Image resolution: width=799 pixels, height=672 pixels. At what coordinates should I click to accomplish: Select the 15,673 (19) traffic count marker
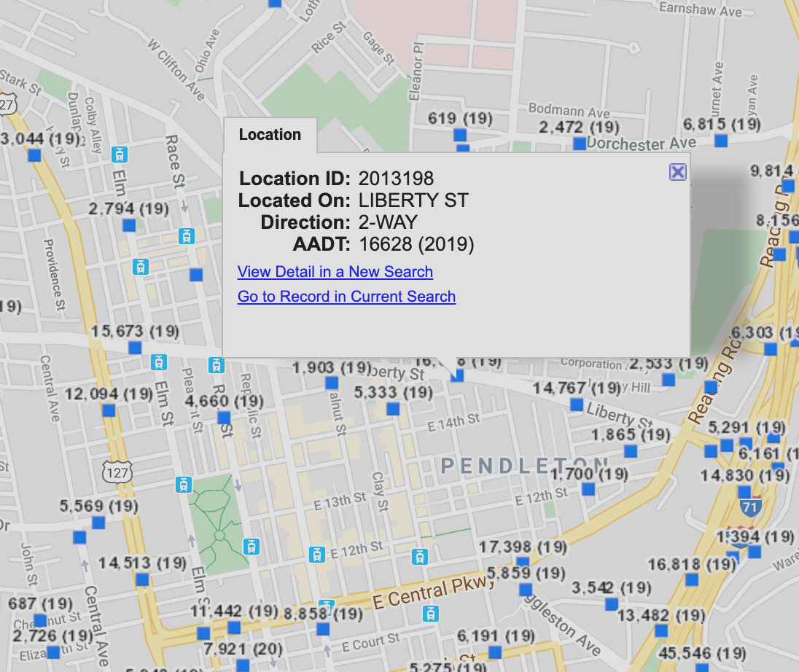(135, 348)
